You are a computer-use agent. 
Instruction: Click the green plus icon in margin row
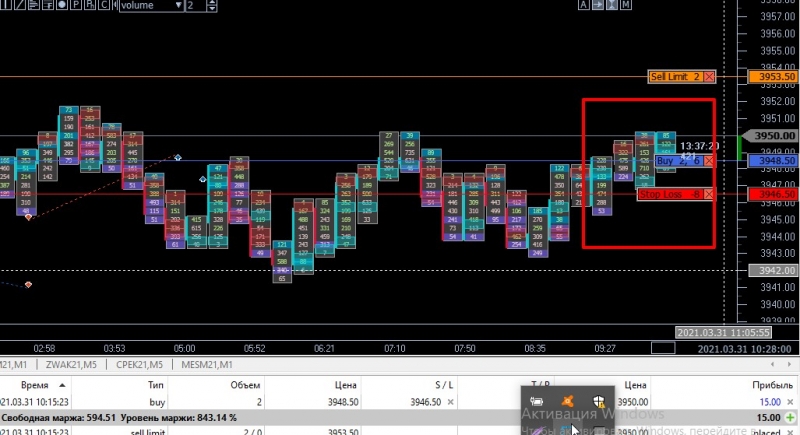click(790, 418)
